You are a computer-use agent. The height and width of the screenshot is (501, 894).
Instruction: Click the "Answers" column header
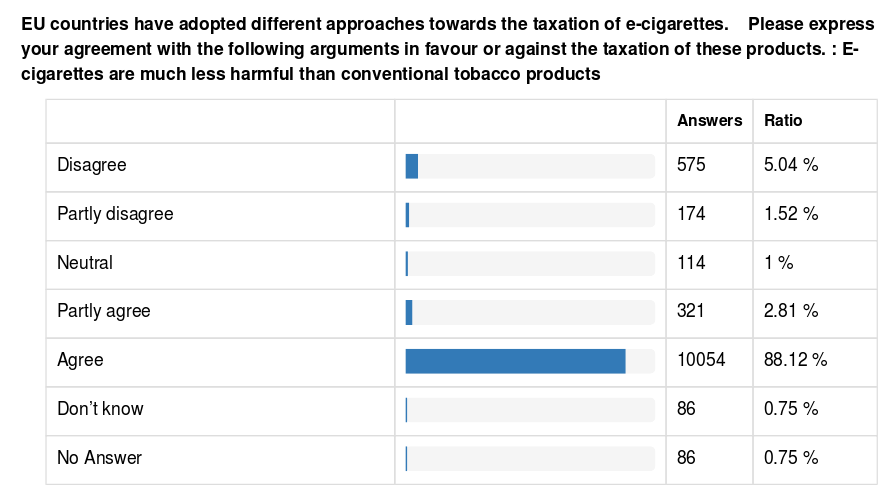click(709, 120)
